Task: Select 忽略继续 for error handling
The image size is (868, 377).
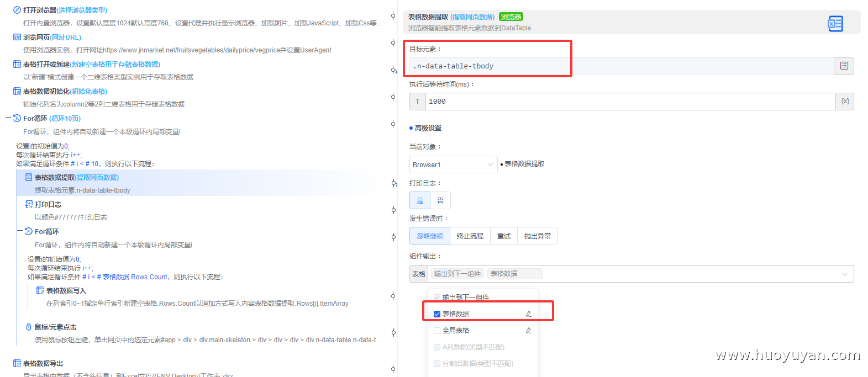Action: [430, 236]
